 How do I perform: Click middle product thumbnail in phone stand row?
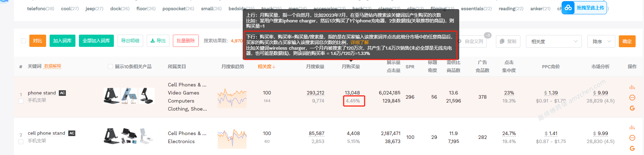pos(129,96)
